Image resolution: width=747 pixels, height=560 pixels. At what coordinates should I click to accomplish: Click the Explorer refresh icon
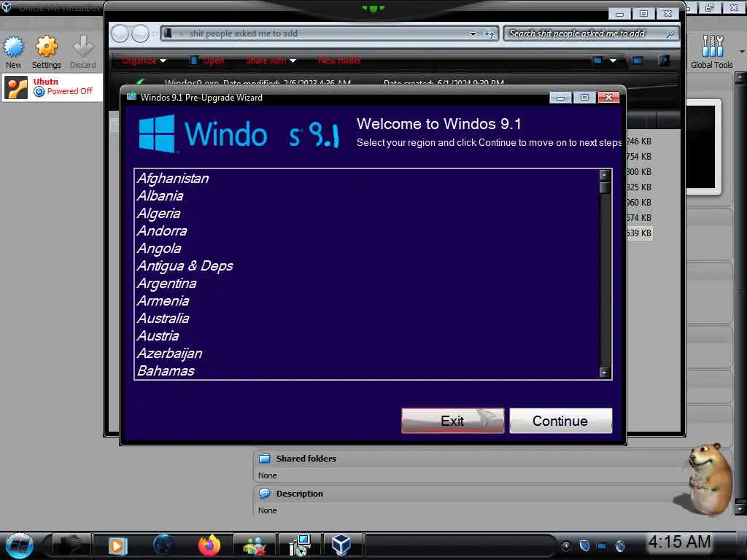(489, 34)
